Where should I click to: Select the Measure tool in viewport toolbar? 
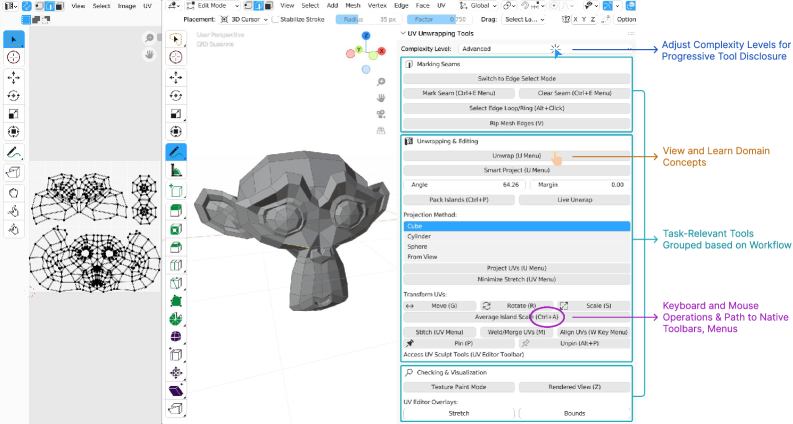(x=176, y=171)
